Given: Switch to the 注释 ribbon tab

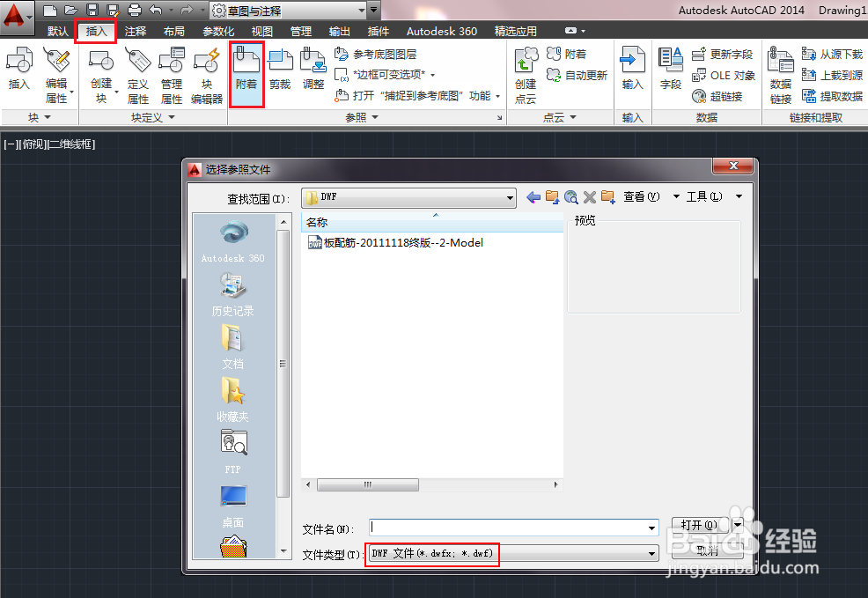Looking at the screenshot, I should point(135,31).
